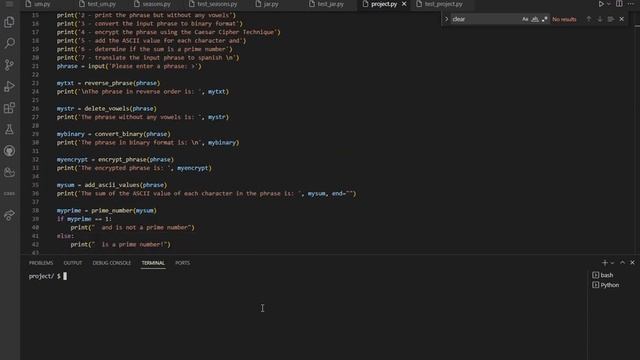
Task: Go to previous match arrow in find widget
Action: point(589,19)
